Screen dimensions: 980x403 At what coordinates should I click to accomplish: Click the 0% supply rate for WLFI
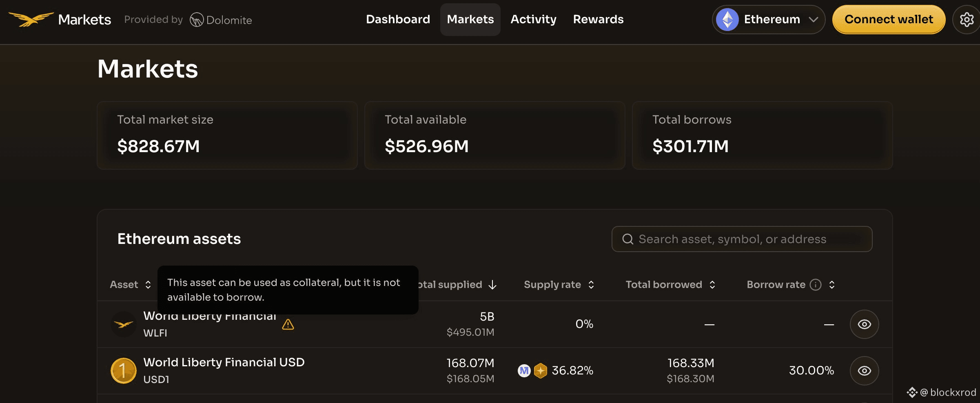(x=584, y=324)
